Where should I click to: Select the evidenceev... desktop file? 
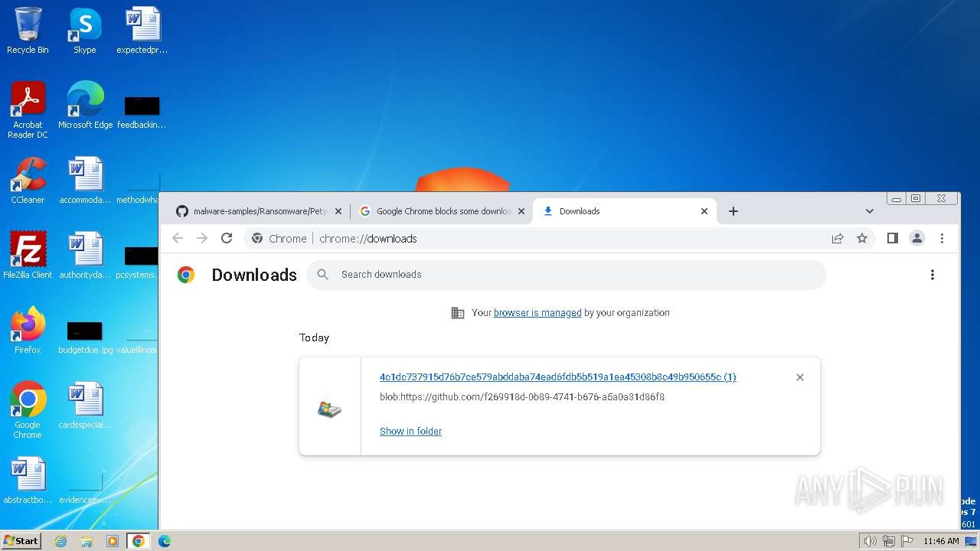click(x=85, y=487)
